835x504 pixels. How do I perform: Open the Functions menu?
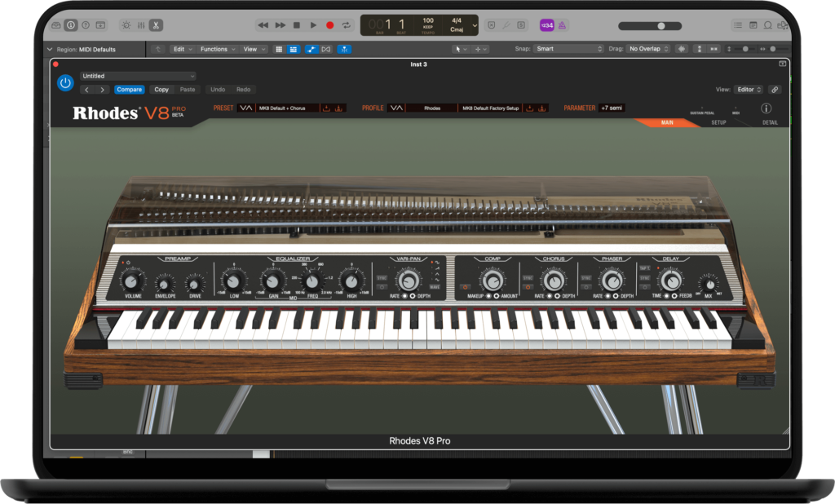point(217,49)
